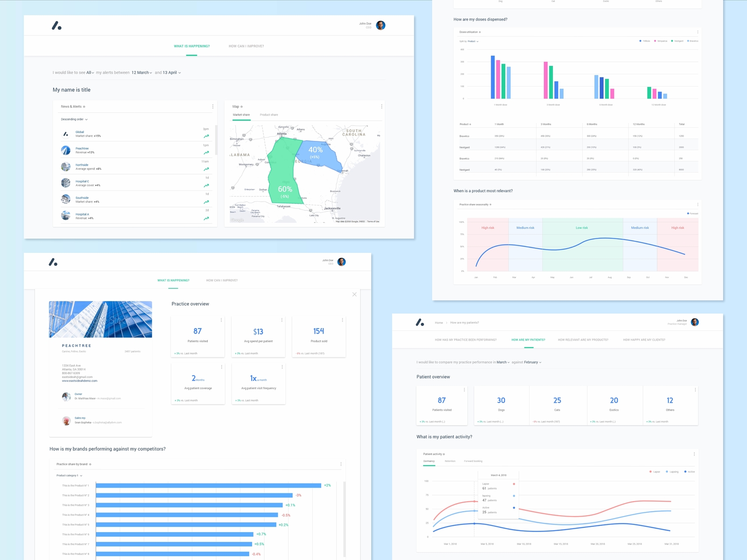Click the Home breadcrumb link
Screen dimensions: 747x560
point(439,322)
